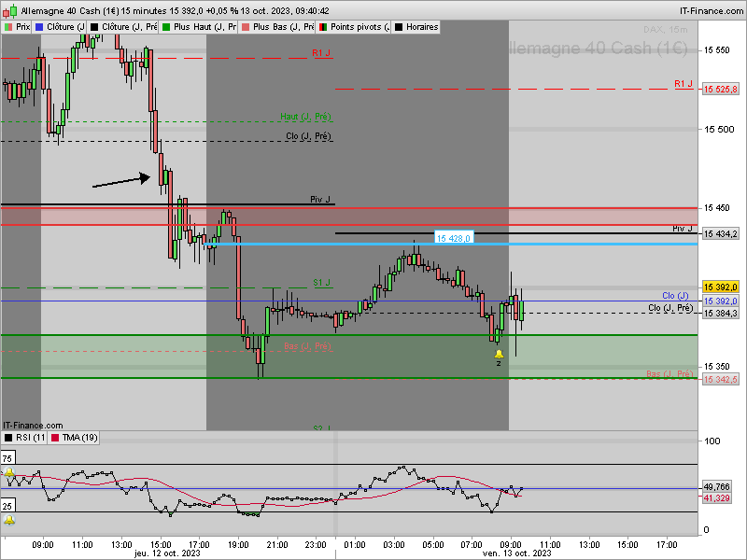Click the 15 350 price axis label

[716, 366]
